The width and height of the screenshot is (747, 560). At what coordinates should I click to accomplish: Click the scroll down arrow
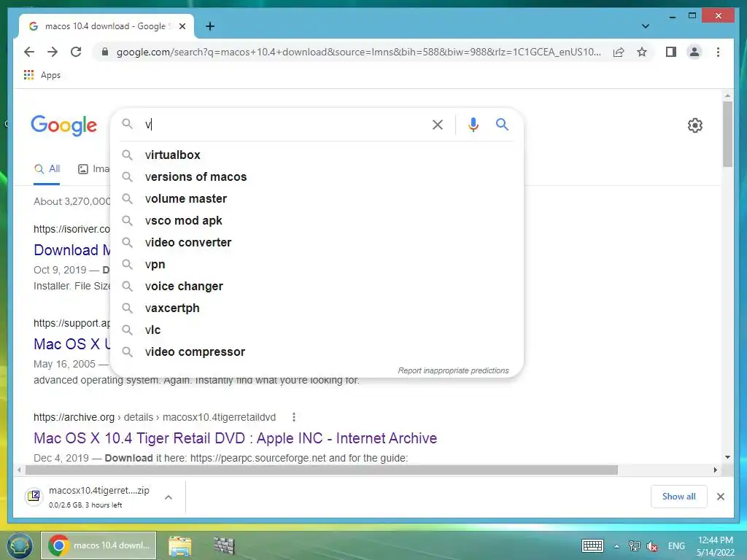point(727,457)
